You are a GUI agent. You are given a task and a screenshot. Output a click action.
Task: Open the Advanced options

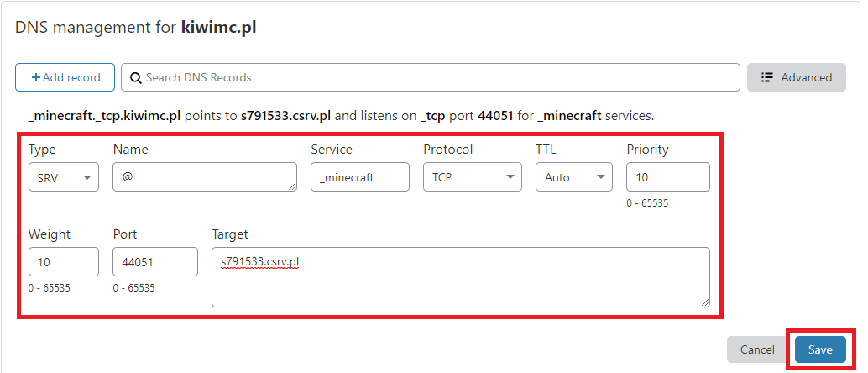tap(796, 77)
